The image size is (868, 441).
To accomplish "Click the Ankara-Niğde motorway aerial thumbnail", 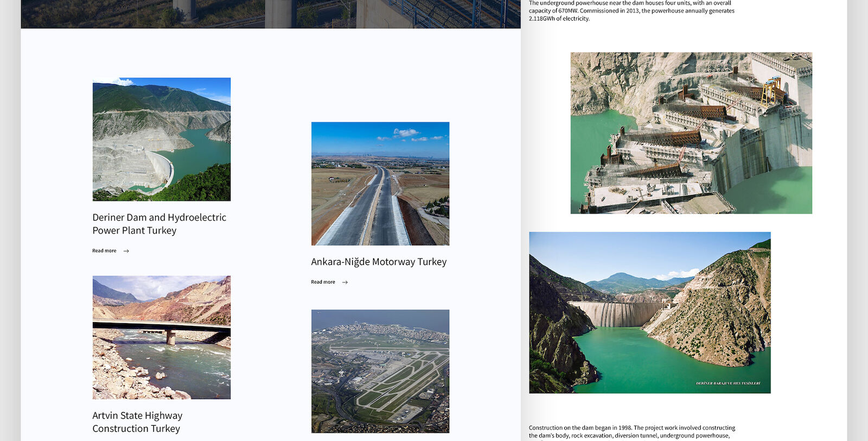I will click(x=380, y=184).
